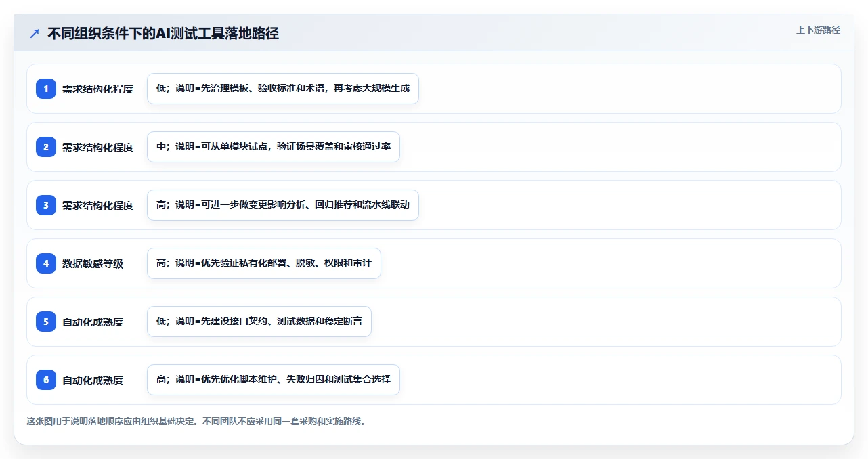
Task: Select the box 优先优化脚本维护、失败归因
Action: click(274, 380)
